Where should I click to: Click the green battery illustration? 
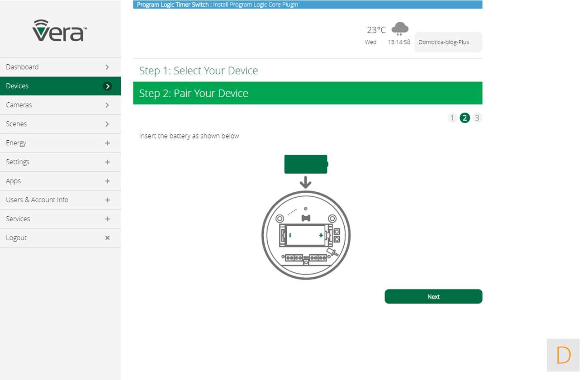[306, 164]
